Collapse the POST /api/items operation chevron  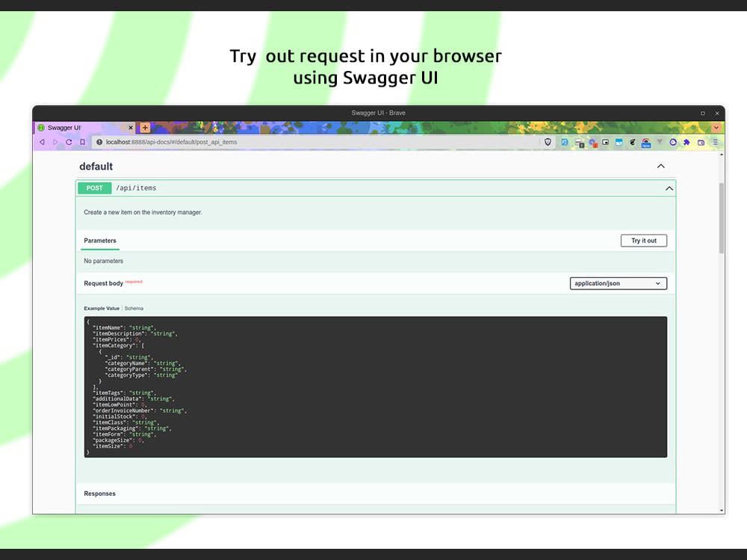(670, 187)
